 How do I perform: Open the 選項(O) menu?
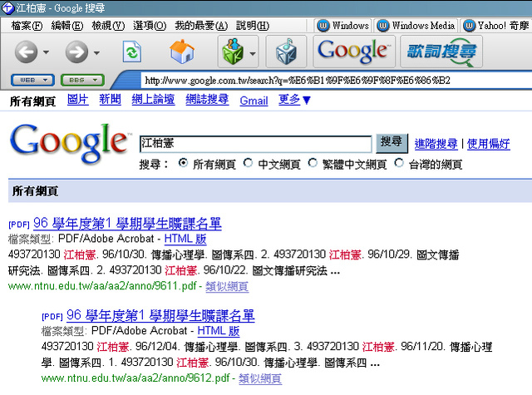[150, 26]
